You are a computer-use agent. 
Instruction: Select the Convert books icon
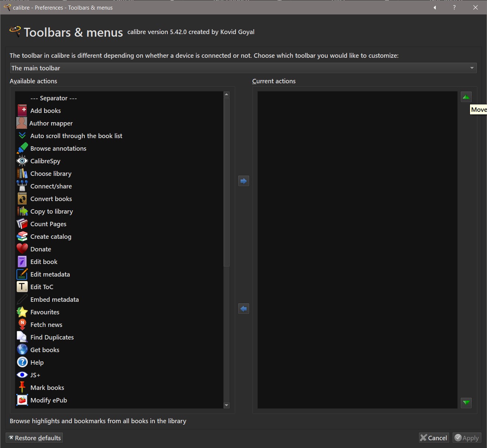(x=22, y=198)
